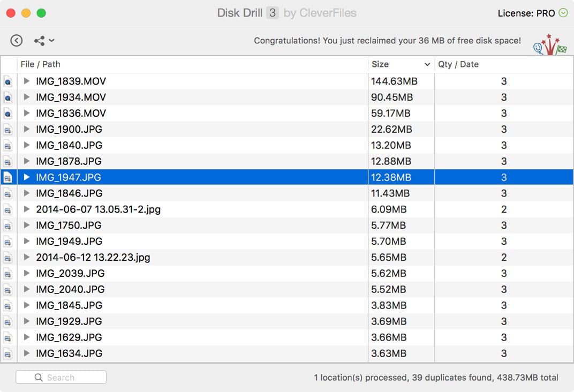Click the License: PRO label
This screenshot has height=392, width=574.
(x=526, y=13)
